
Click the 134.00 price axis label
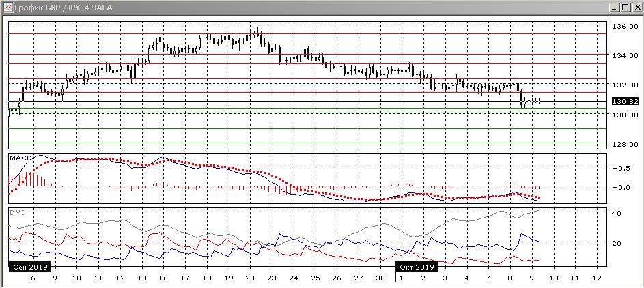tap(624, 56)
